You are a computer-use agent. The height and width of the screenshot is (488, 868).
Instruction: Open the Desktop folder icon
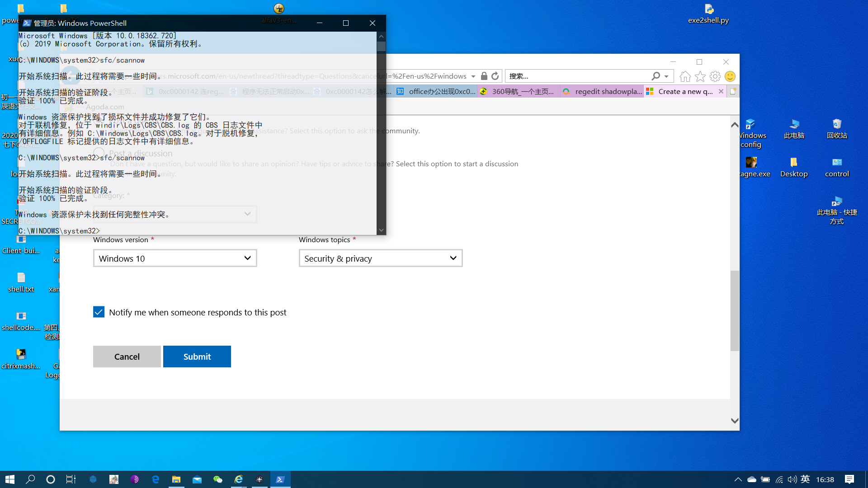coord(794,167)
